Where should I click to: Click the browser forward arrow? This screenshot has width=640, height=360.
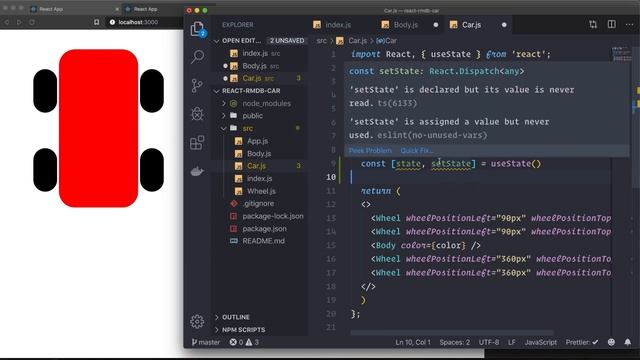point(19,22)
